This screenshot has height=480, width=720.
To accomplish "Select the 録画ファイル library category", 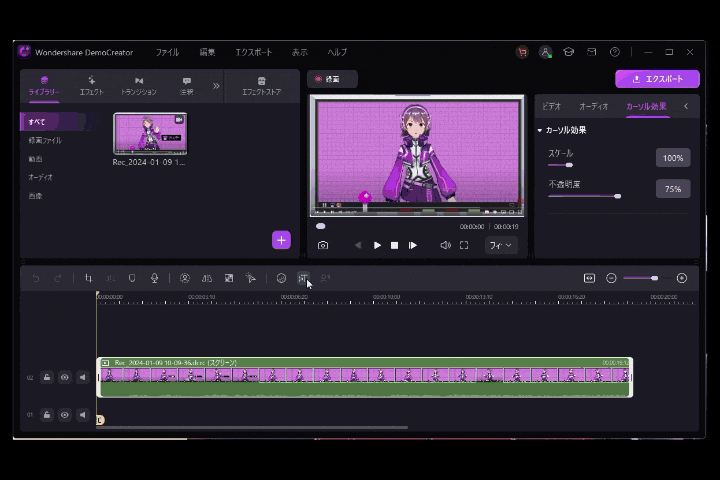I will (45, 141).
